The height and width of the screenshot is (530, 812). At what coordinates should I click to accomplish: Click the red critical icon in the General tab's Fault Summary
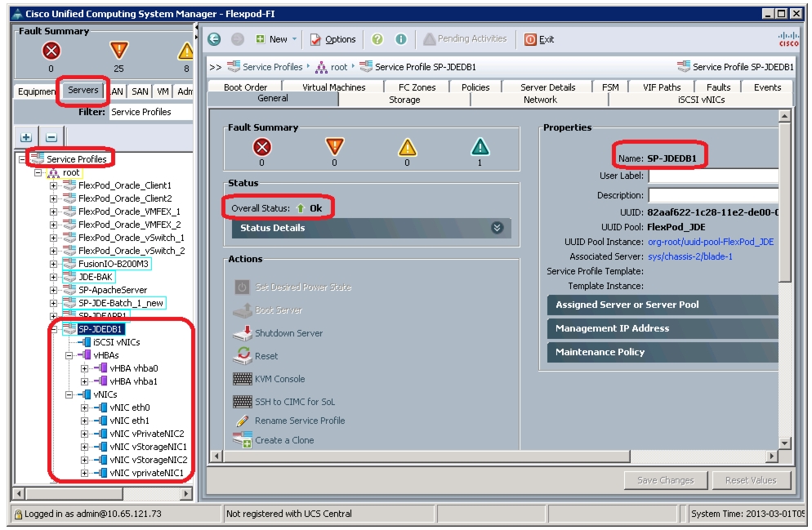[262, 147]
